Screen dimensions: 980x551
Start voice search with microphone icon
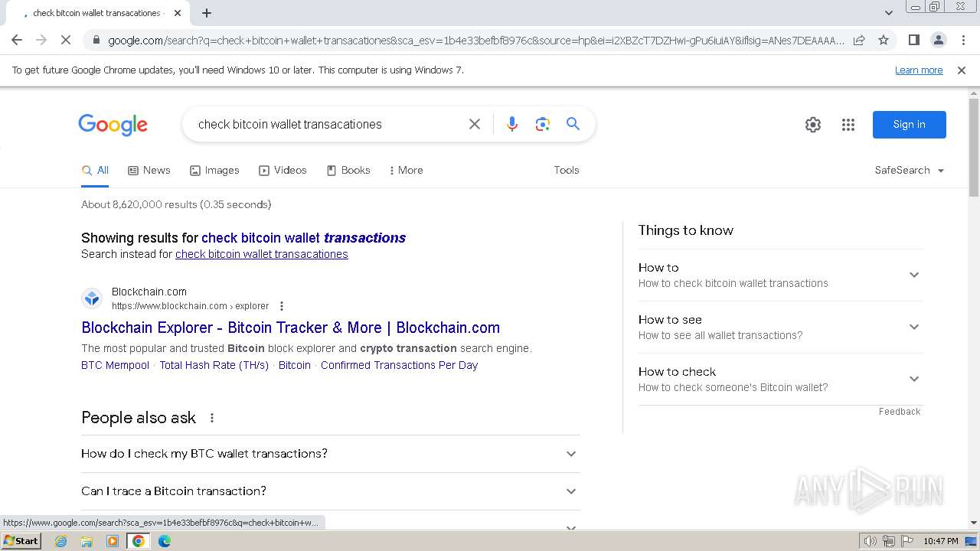click(x=512, y=124)
